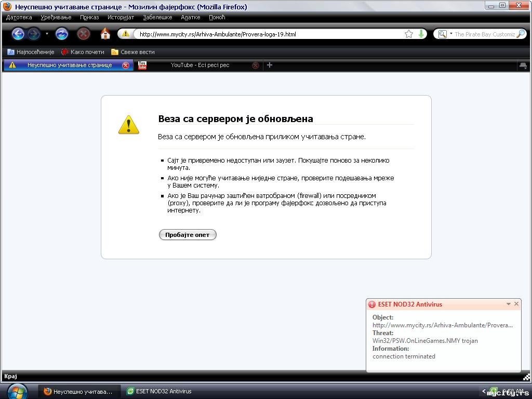Open the search engine selector dropdown

point(445,34)
